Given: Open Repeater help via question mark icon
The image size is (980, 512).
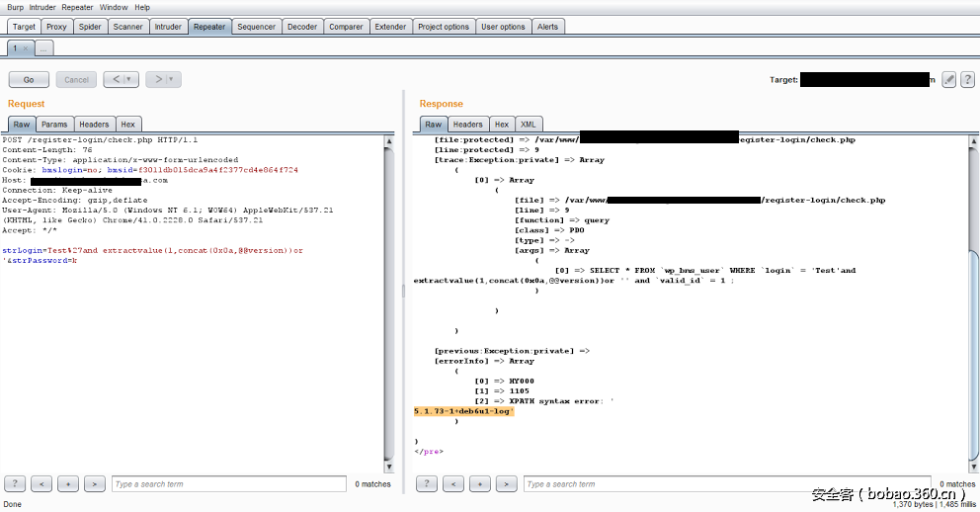Looking at the screenshot, I should click(x=966, y=80).
